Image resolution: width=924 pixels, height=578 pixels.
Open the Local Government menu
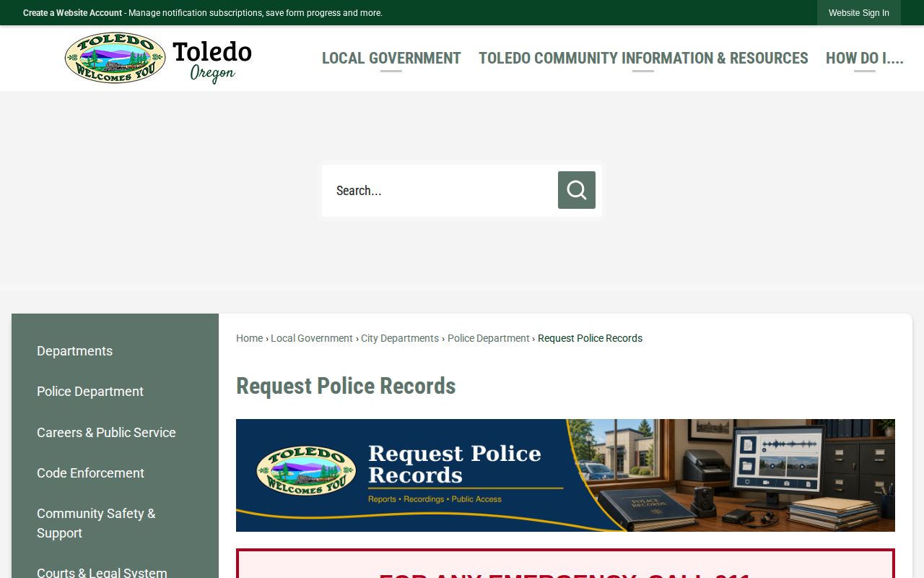[x=391, y=59]
